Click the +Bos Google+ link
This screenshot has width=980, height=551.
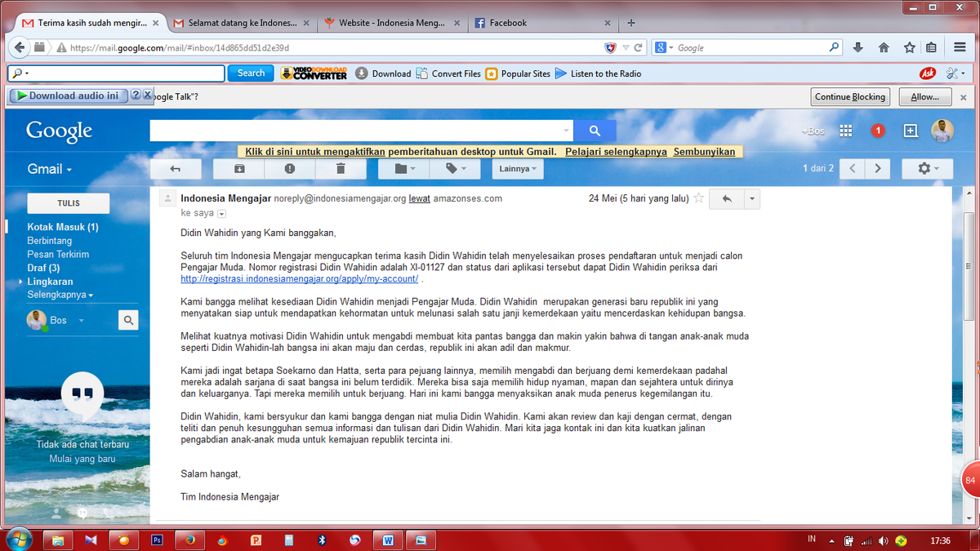(x=813, y=131)
